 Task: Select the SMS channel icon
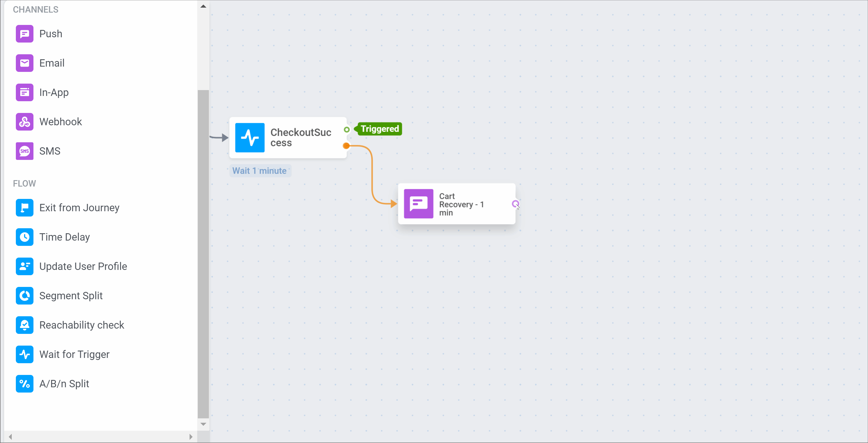(25, 151)
